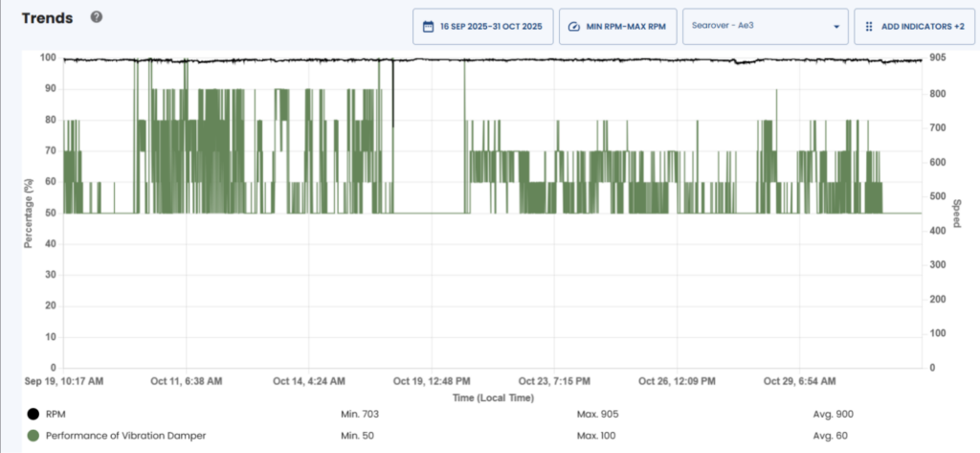This screenshot has height=453, width=980.
Task: Click the black RPM legend circle
Action: 33,414
